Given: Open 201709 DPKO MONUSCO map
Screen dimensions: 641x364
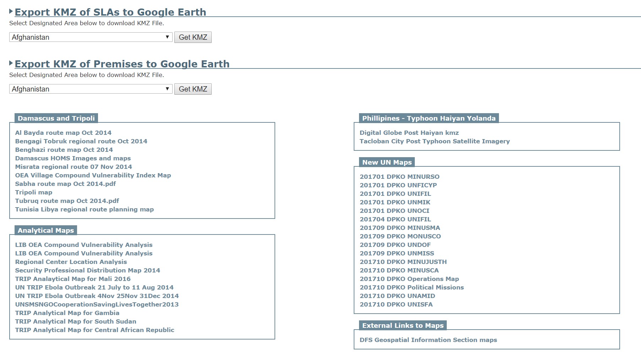Looking at the screenshot, I should [400, 236].
